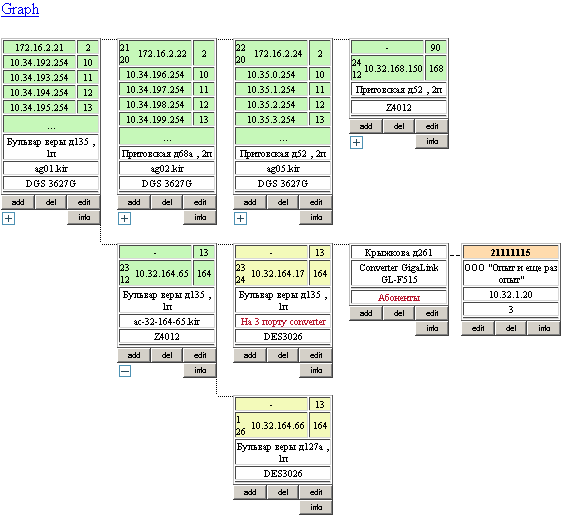This screenshot has height=525, width=573.
Task: Open info for Converter GigaLink GL-F515
Action: (x=432, y=328)
